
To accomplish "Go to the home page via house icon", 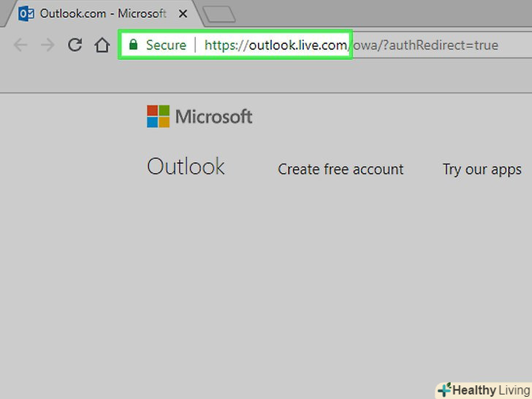I will click(x=102, y=45).
